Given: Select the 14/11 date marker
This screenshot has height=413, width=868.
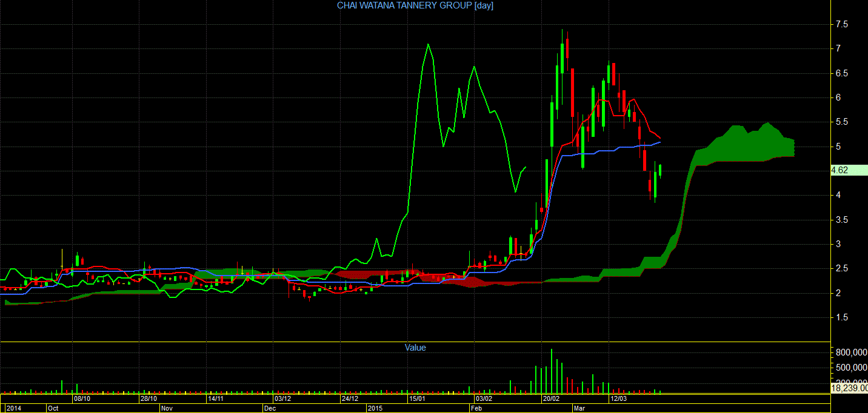Looking at the screenshot, I should point(216,398).
